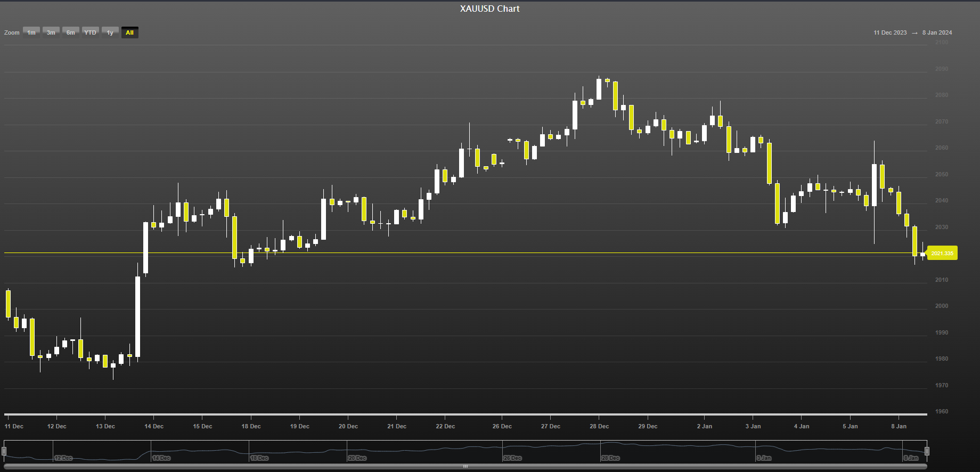The width and height of the screenshot is (980, 472).
Task: Click the 14 Dec x-axis label
Action: tap(154, 426)
